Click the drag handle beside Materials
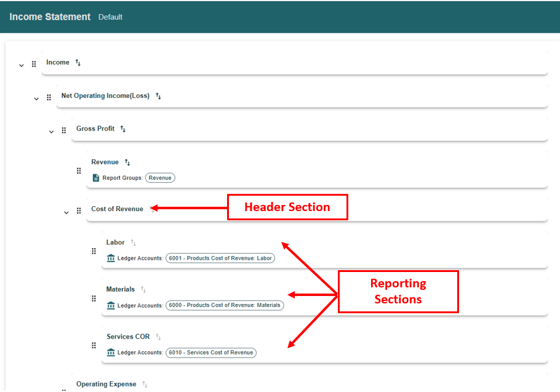Screen dimensions: 560x392 coord(94,298)
